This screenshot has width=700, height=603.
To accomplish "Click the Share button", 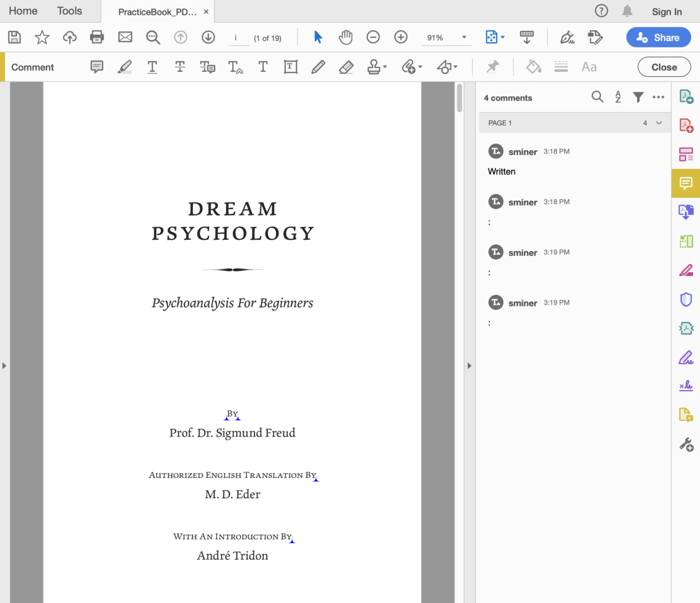I will coord(658,37).
